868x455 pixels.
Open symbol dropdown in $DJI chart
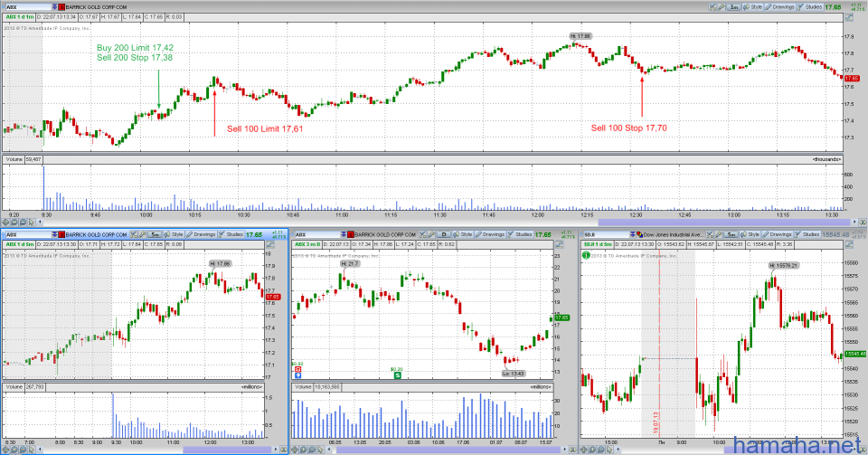point(633,234)
